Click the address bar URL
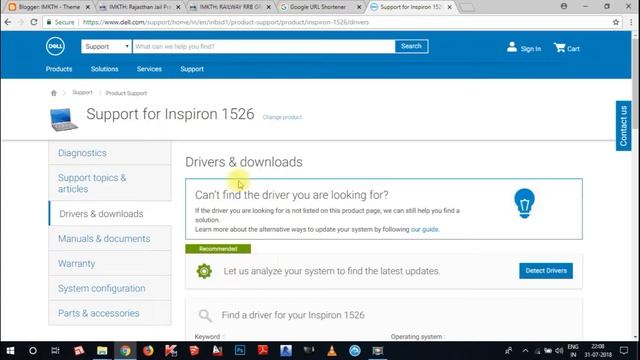Screen dimensions: 640x360 click(226, 22)
